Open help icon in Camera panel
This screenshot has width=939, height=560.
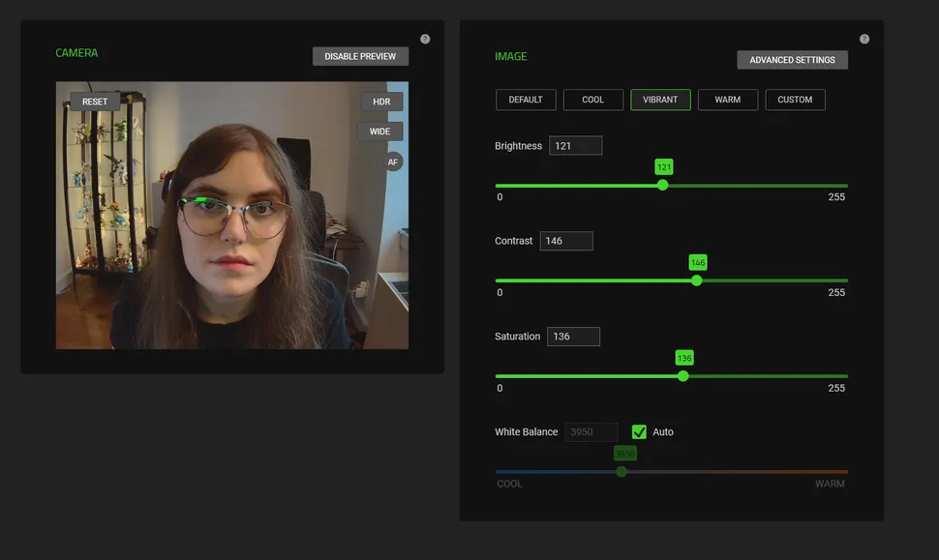click(x=425, y=40)
